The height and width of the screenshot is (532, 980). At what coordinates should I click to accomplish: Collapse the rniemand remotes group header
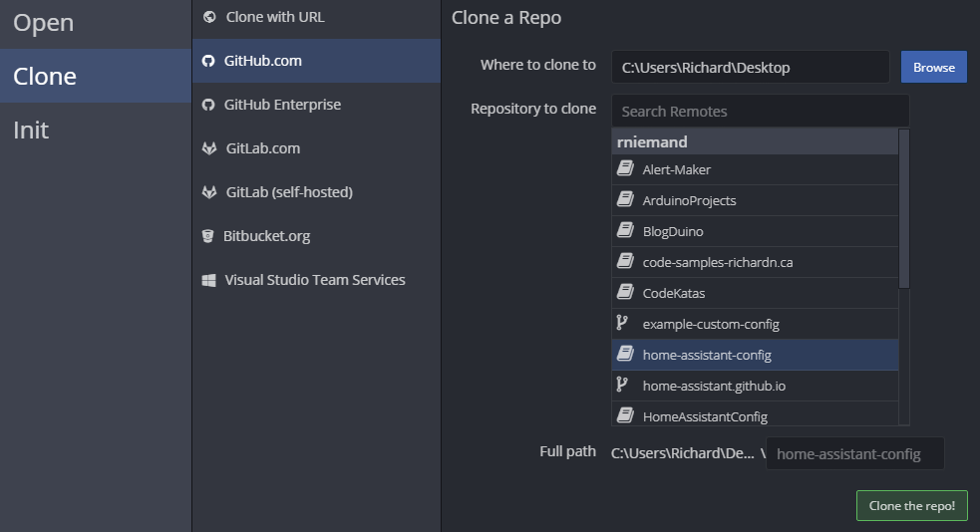click(x=754, y=142)
